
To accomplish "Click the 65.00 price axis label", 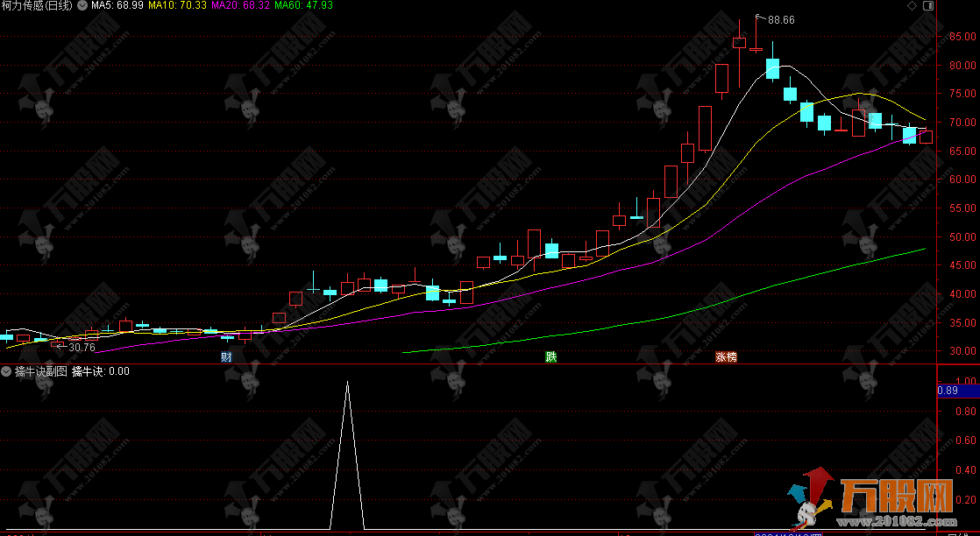I will click(x=962, y=152).
